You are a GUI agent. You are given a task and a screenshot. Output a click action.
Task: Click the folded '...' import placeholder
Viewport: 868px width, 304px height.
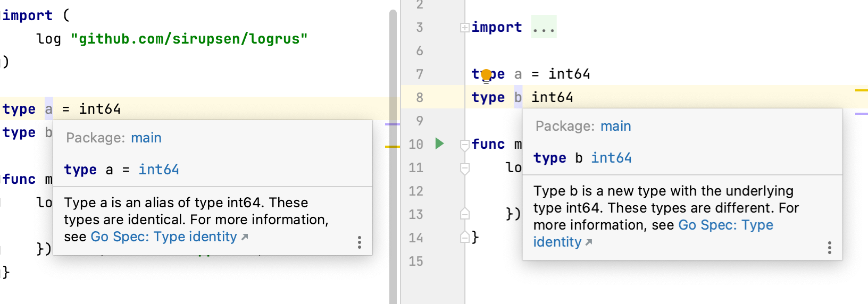(x=544, y=27)
